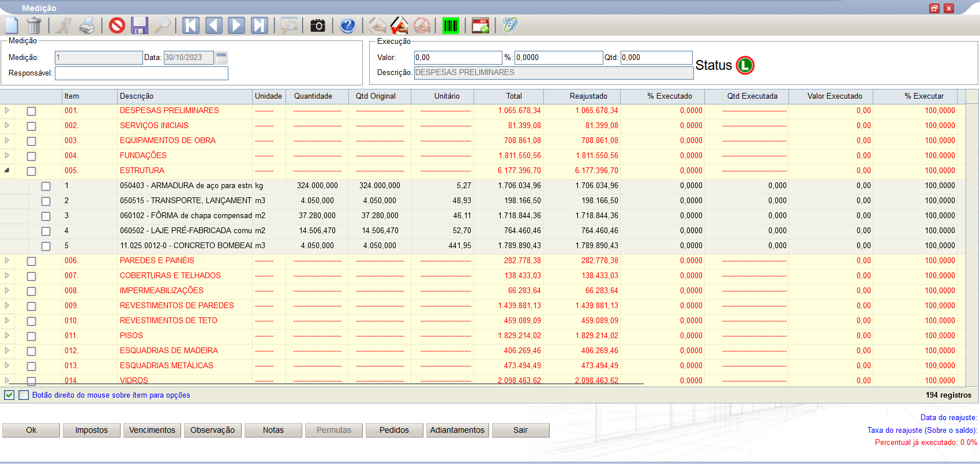Screen dimensions: 980x464
Task: Tick the checkbox for PISOS row
Action: 32,336
